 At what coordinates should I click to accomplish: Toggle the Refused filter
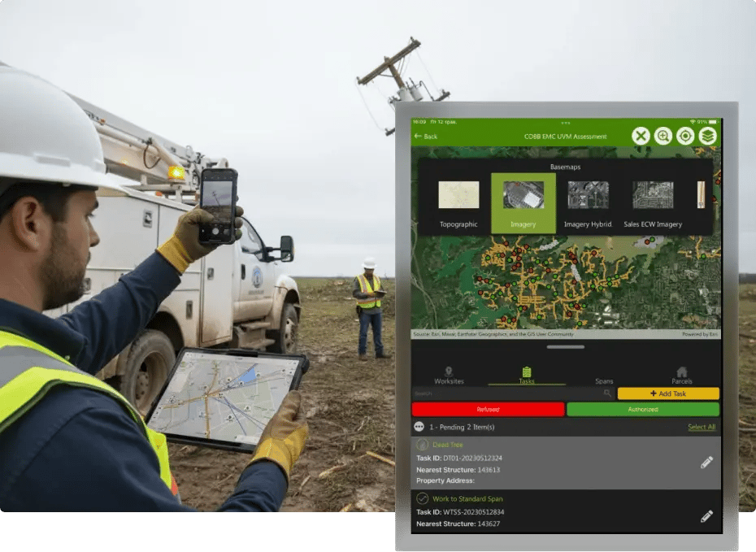point(488,409)
